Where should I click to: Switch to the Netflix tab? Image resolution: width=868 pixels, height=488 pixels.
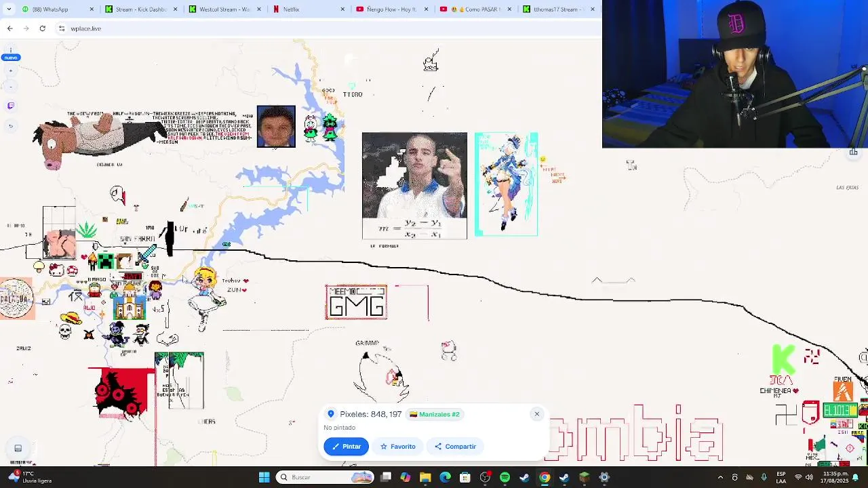click(x=309, y=9)
